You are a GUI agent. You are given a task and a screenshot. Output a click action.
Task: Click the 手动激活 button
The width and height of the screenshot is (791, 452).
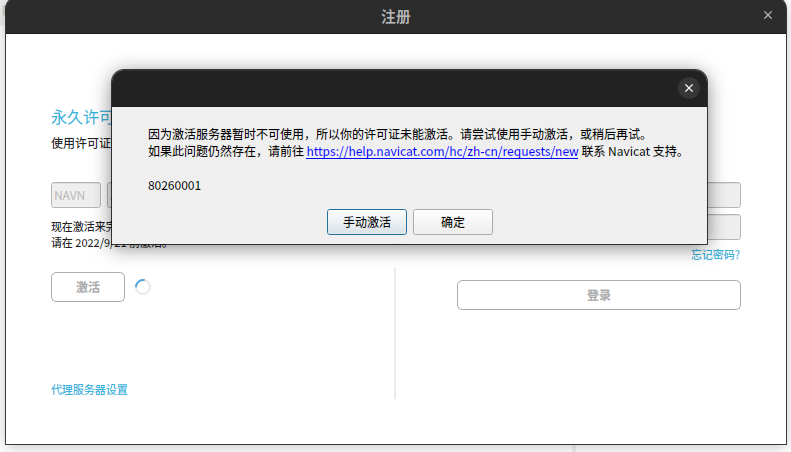[x=367, y=222]
